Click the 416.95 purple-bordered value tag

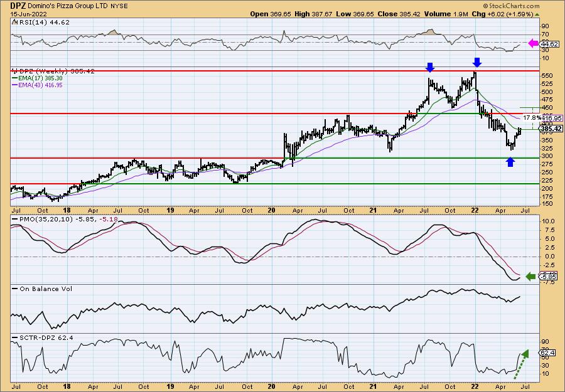coord(551,118)
